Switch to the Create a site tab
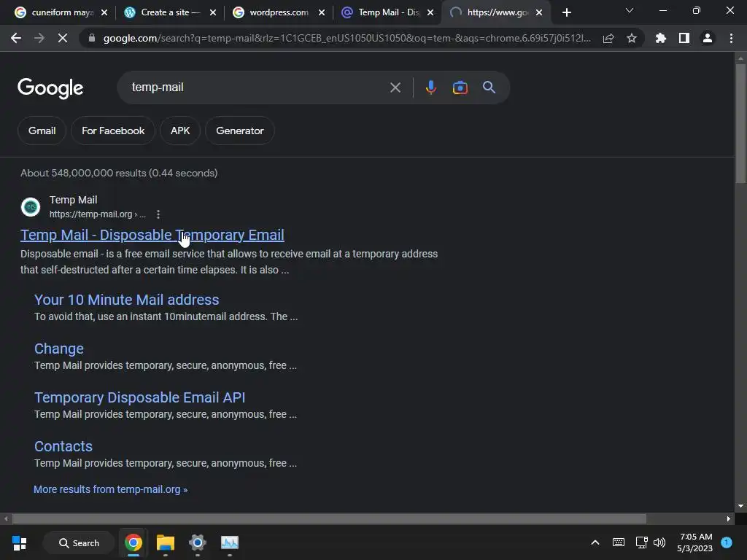Viewport: 747px width, 560px height. (x=161, y=12)
